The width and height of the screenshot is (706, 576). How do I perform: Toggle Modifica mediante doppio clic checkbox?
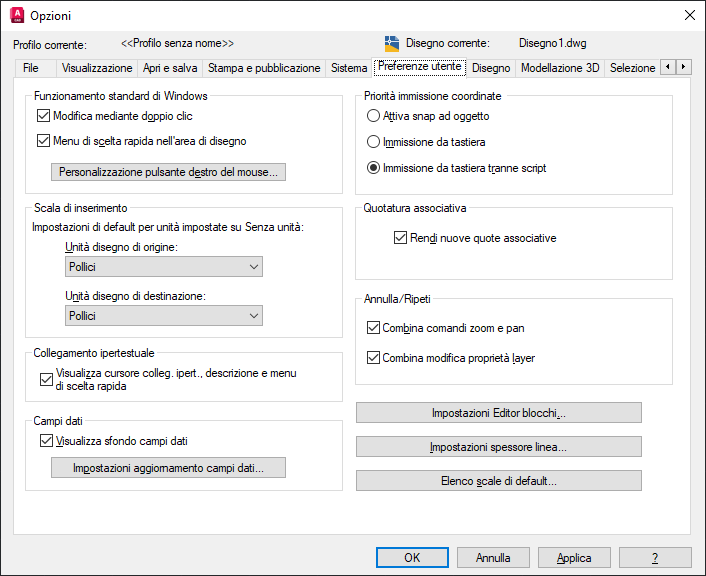[x=43, y=116]
